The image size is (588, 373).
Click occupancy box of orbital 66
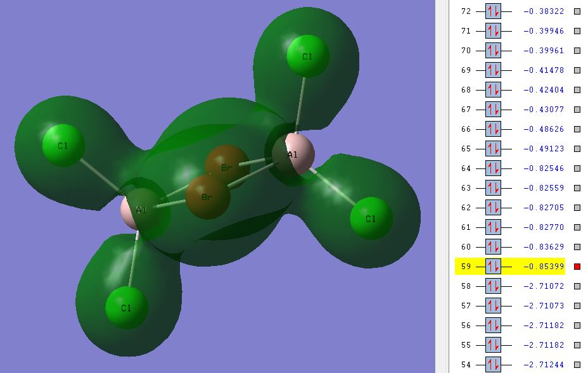pos(493,129)
